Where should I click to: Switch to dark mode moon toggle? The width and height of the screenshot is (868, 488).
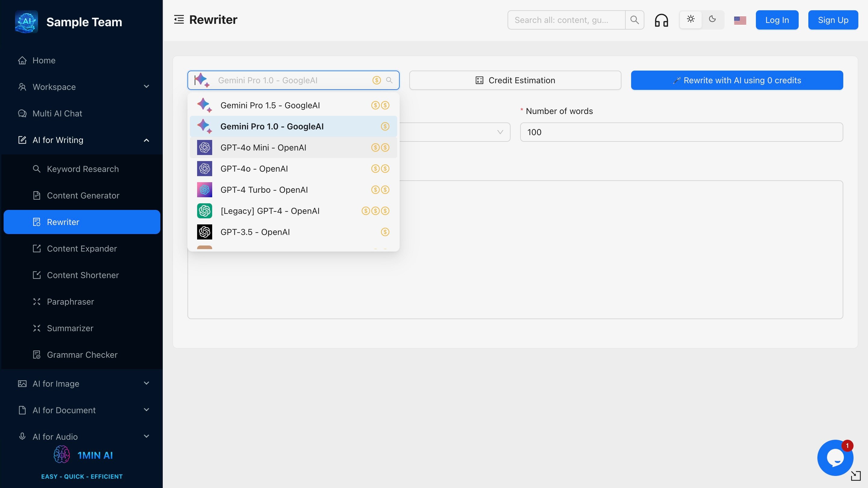712,20
